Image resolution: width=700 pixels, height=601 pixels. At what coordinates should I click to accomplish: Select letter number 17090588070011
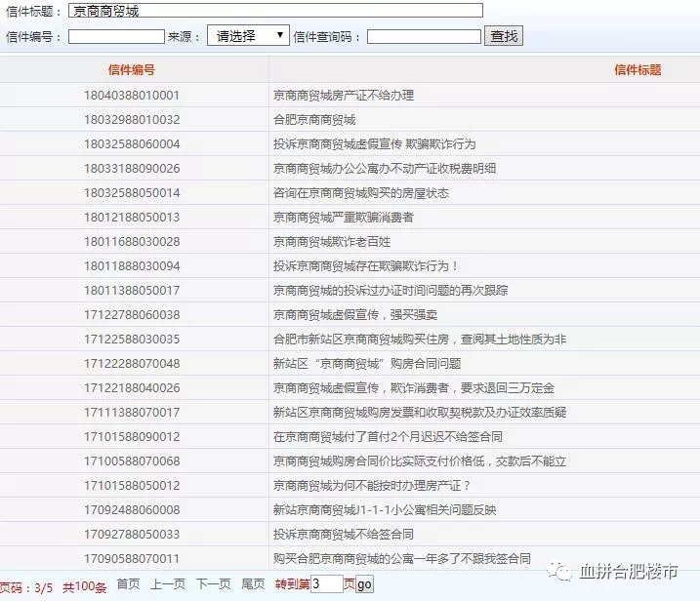(132, 559)
